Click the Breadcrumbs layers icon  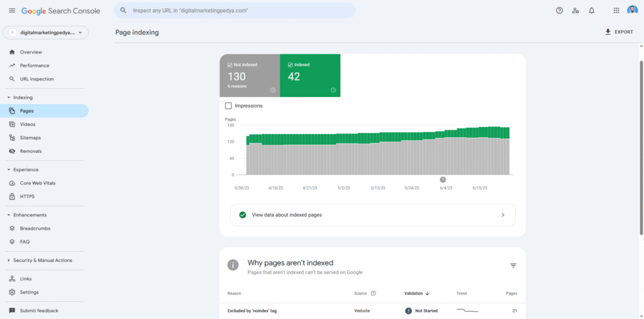point(12,228)
